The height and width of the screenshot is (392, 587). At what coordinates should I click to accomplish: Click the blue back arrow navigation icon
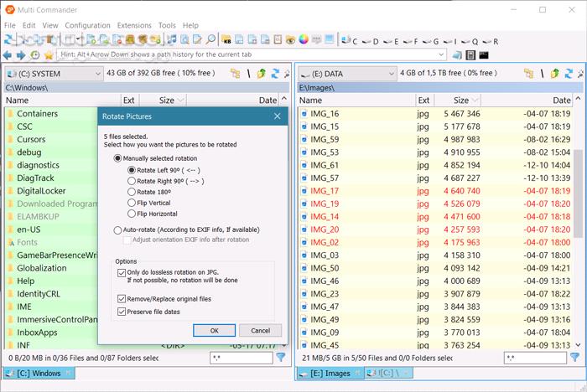7,55
